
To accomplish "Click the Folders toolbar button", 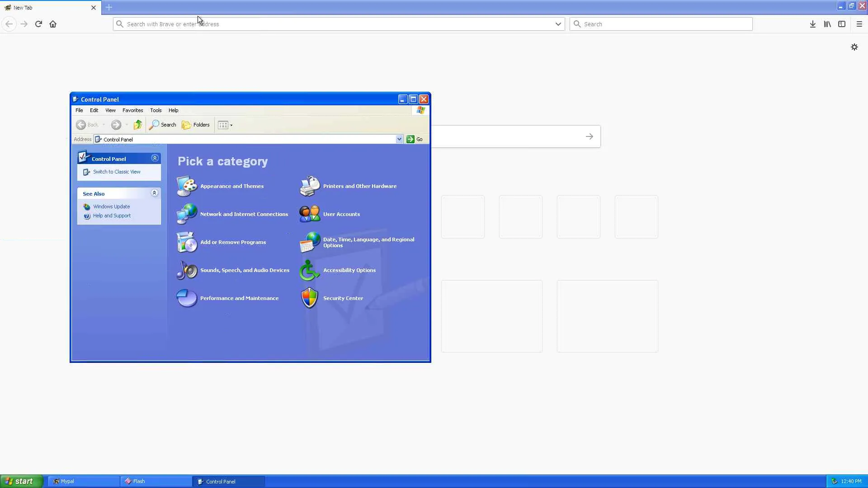I will coord(196,125).
